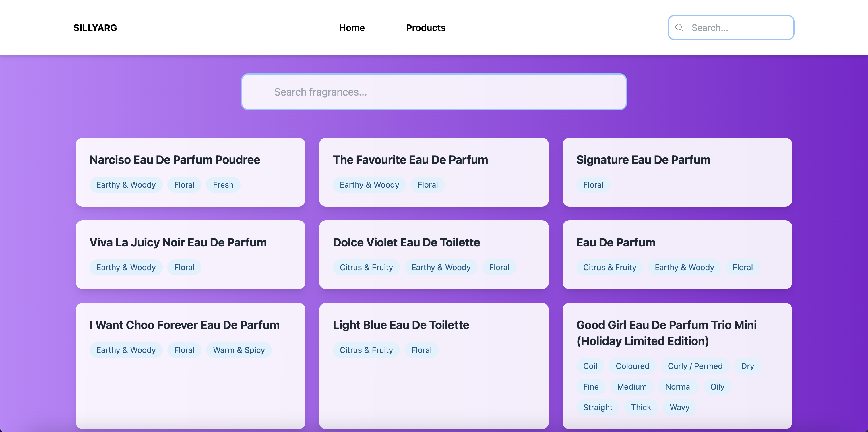Screen dimensions: 868x432
Task: Open Light Blue Eau De Toilette card
Action: coord(434,366)
